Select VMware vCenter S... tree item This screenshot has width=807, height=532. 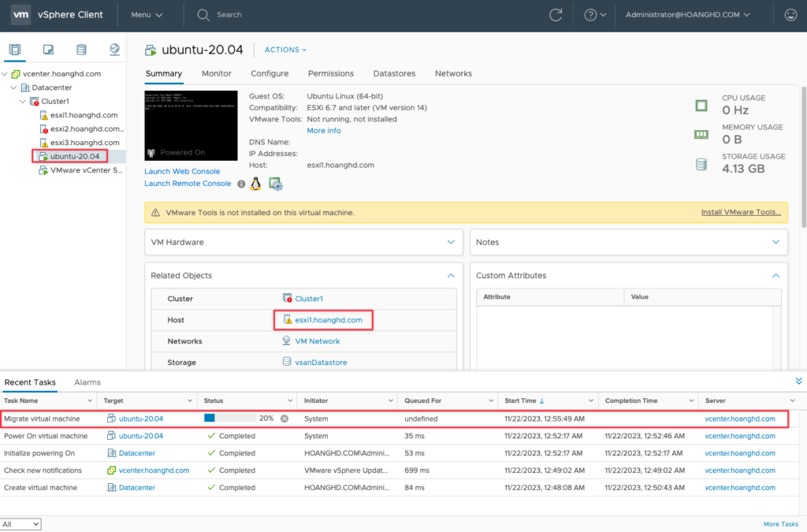(86, 170)
